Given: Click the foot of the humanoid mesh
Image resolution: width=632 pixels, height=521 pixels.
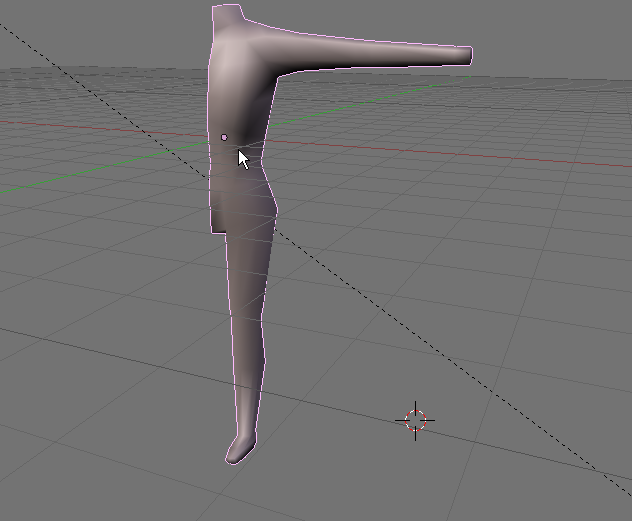Looking at the screenshot, I should point(240,450).
